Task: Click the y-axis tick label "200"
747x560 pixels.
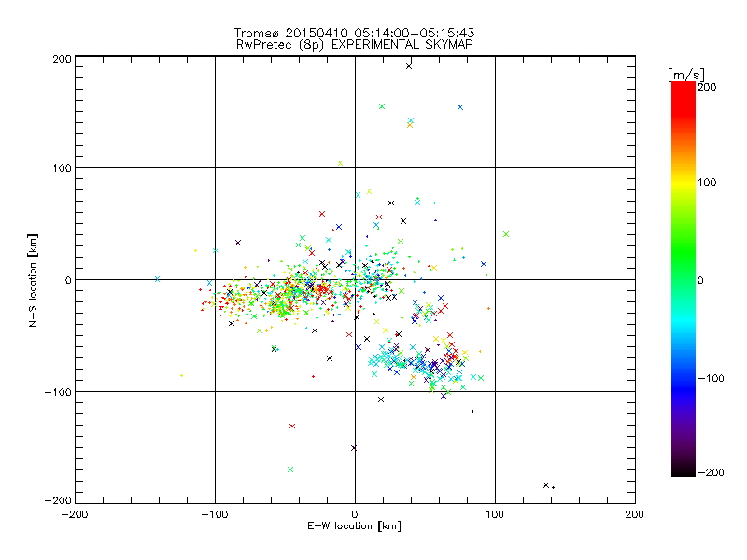Action: point(63,59)
